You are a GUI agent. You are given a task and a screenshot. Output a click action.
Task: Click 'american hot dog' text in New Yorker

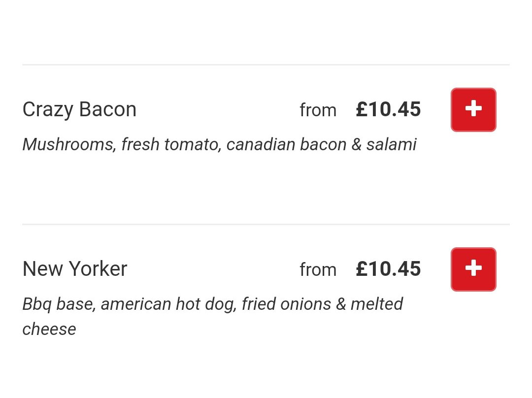pyautogui.click(x=167, y=304)
